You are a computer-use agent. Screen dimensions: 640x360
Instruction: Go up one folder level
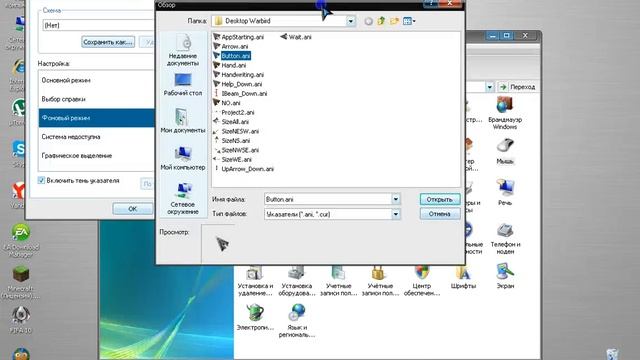(x=381, y=21)
